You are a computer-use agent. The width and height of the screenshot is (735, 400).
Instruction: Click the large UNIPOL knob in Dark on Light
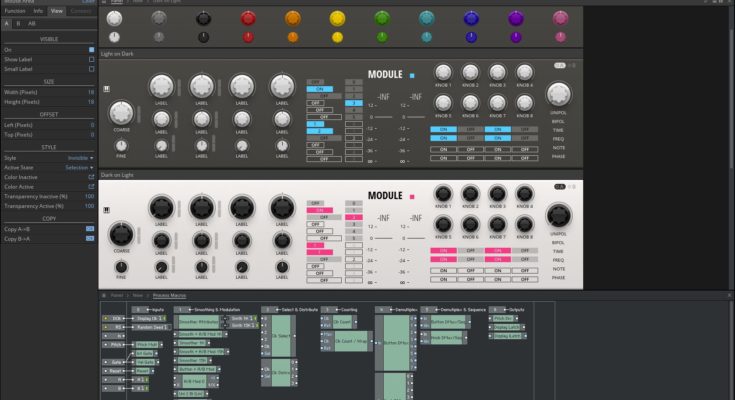pyautogui.click(x=558, y=212)
